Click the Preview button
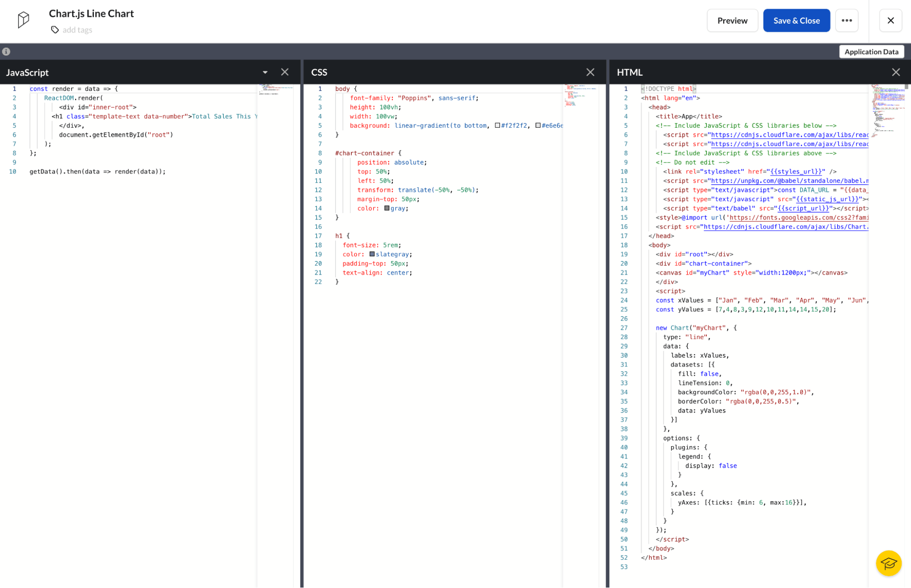 (732, 21)
